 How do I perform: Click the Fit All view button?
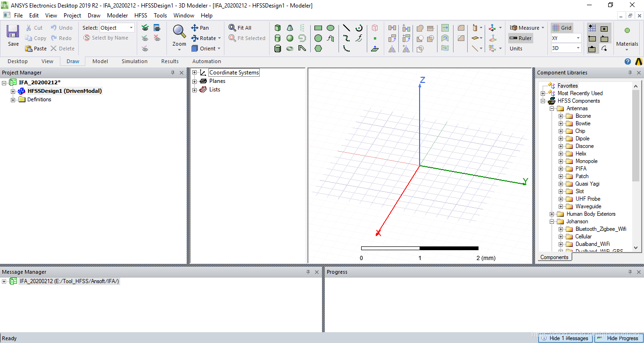[240, 28]
